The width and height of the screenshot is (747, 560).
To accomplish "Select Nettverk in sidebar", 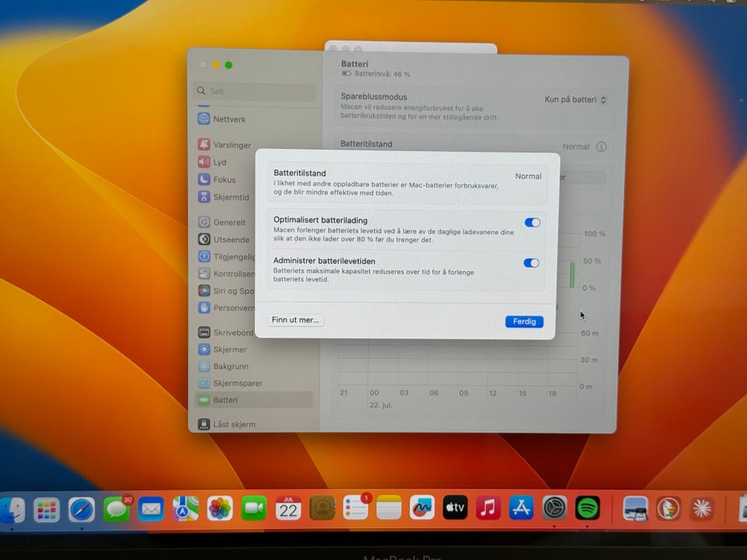I will (x=222, y=119).
